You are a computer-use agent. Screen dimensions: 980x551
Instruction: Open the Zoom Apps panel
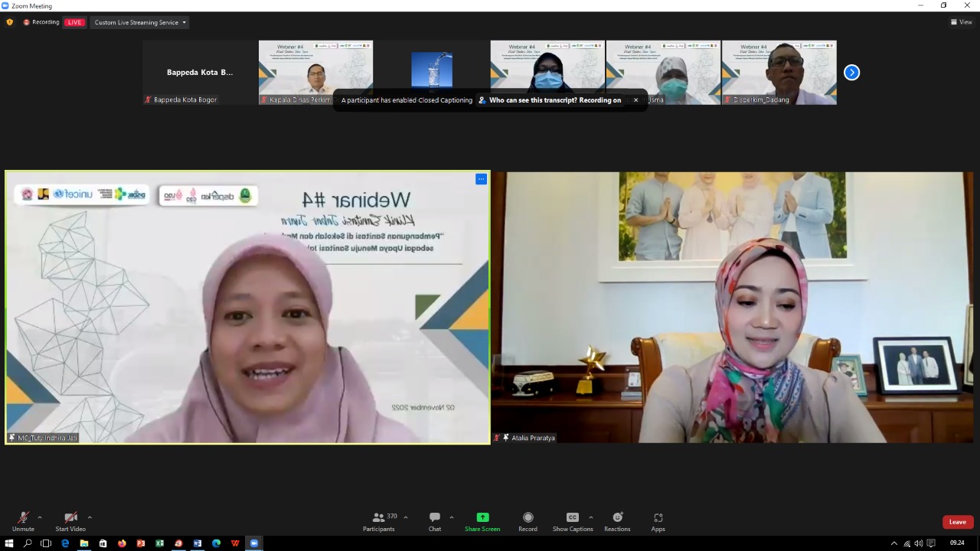658,521
